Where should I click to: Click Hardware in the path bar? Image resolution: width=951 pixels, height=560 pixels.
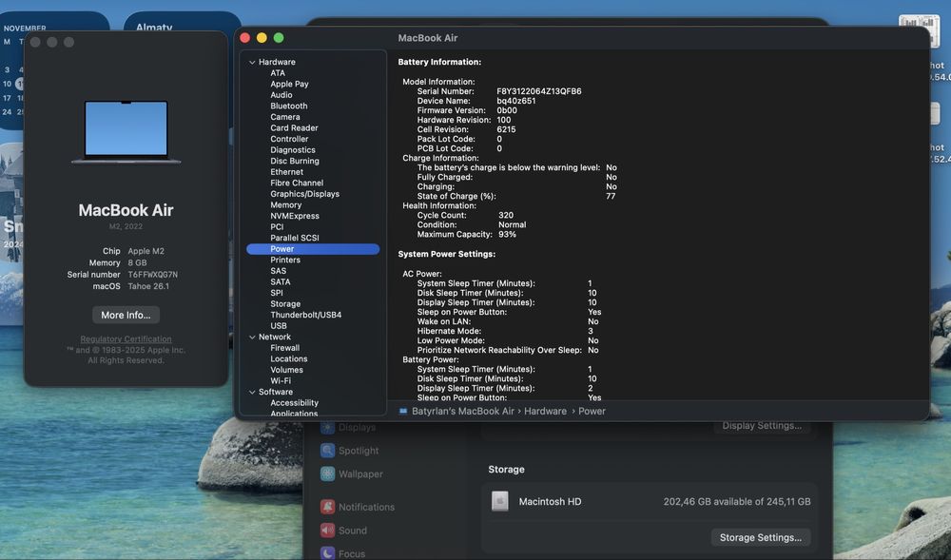(x=545, y=411)
